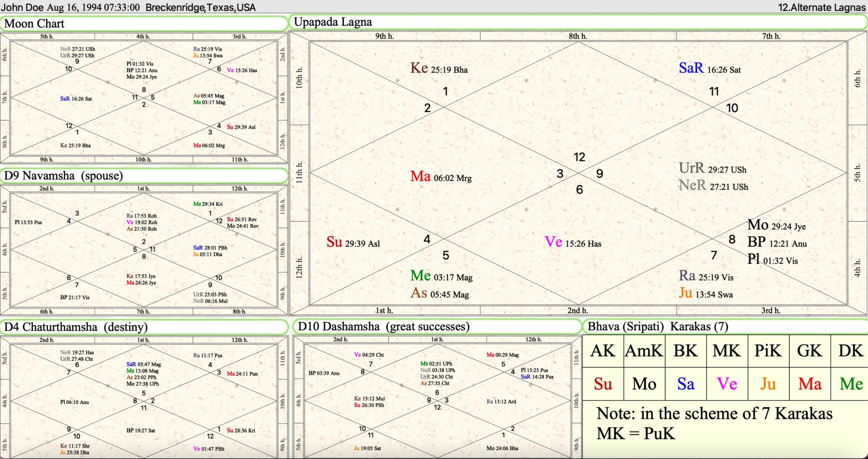Click the green Me cell under DK

[851, 384]
